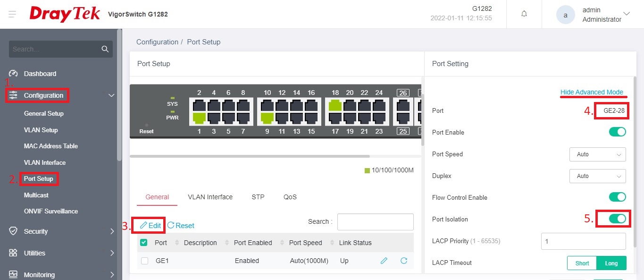Image resolution: width=644 pixels, height=280 pixels.
Task: Open the Duplex dropdown
Action: point(597,176)
